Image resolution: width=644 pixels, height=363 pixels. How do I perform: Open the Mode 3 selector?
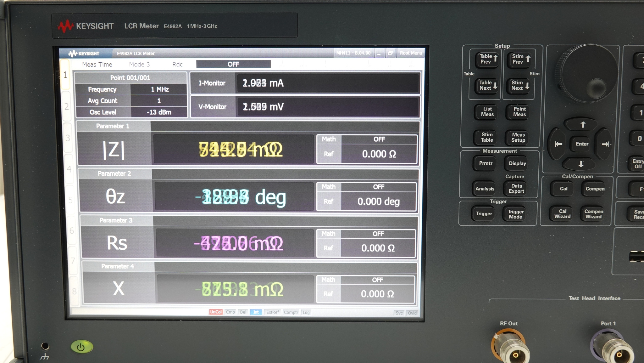[140, 64]
